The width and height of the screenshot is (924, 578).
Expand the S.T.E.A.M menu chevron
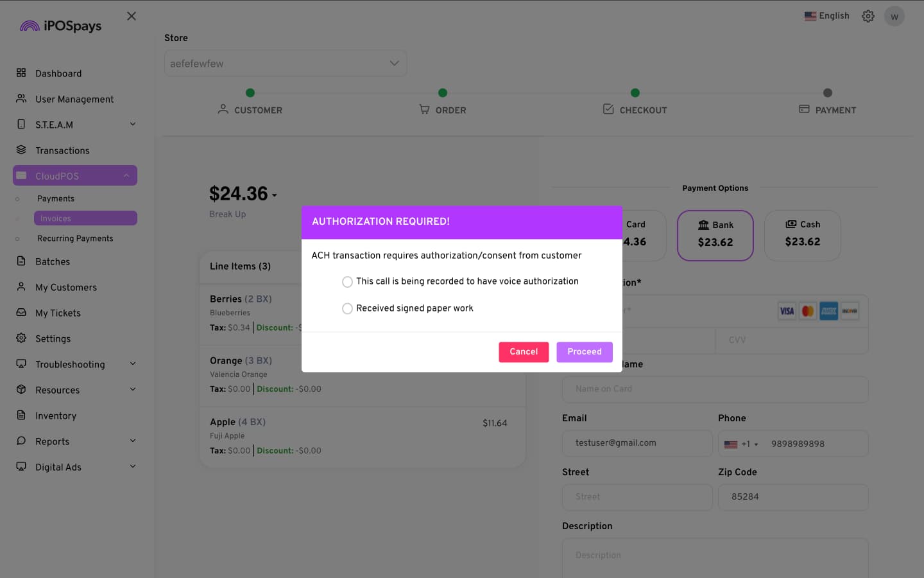(x=133, y=125)
